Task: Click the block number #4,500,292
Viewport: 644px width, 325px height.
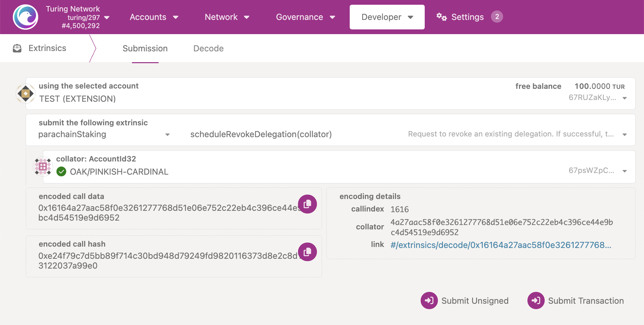Action: point(81,26)
